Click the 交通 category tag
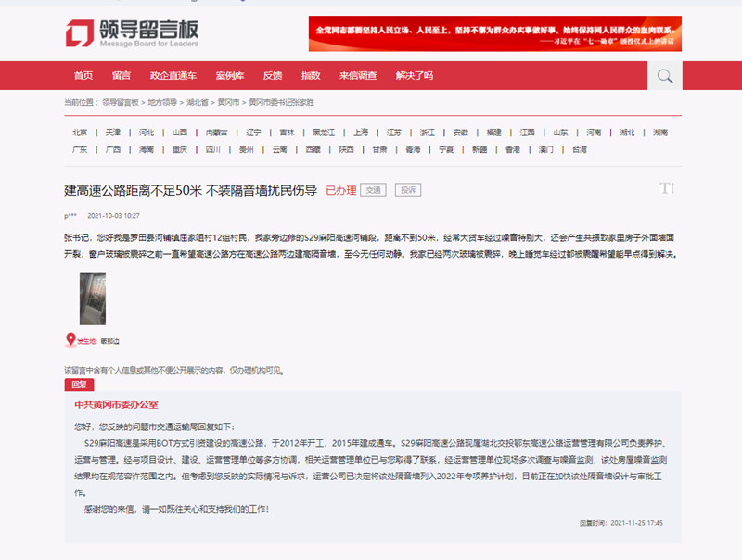The width and height of the screenshot is (742, 560). click(x=373, y=189)
